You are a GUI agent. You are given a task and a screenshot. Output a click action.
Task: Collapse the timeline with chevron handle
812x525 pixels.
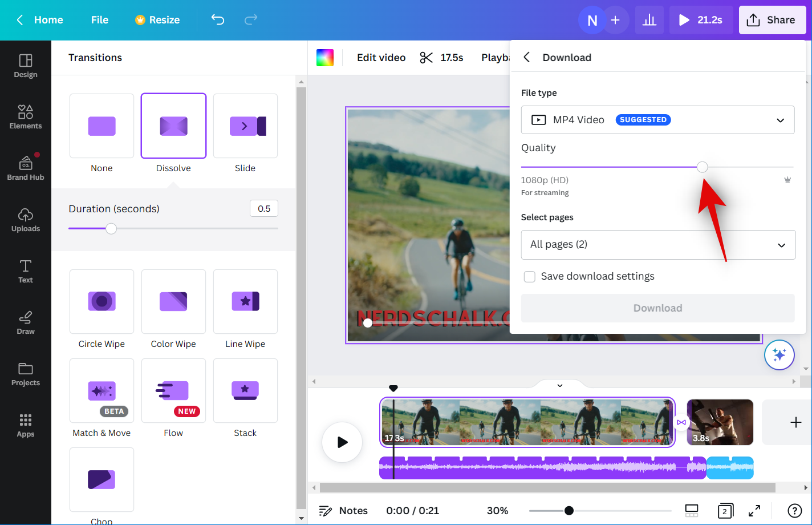pos(560,385)
